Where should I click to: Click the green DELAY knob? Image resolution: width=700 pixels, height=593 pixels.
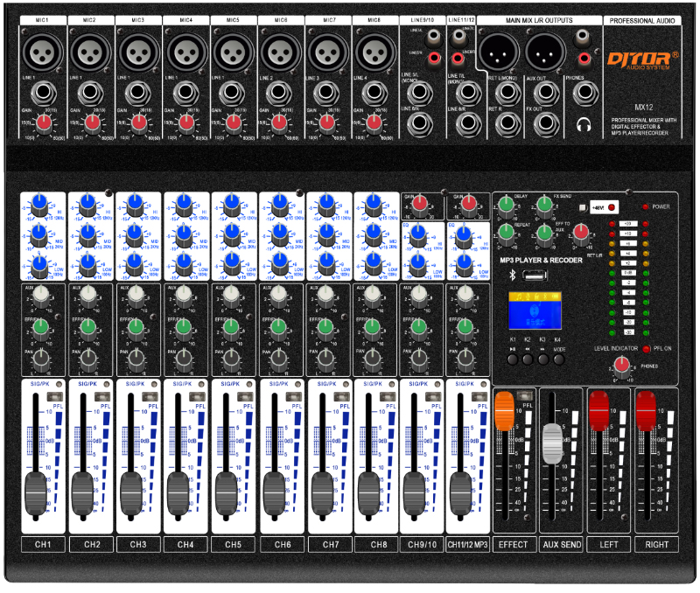point(506,206)
